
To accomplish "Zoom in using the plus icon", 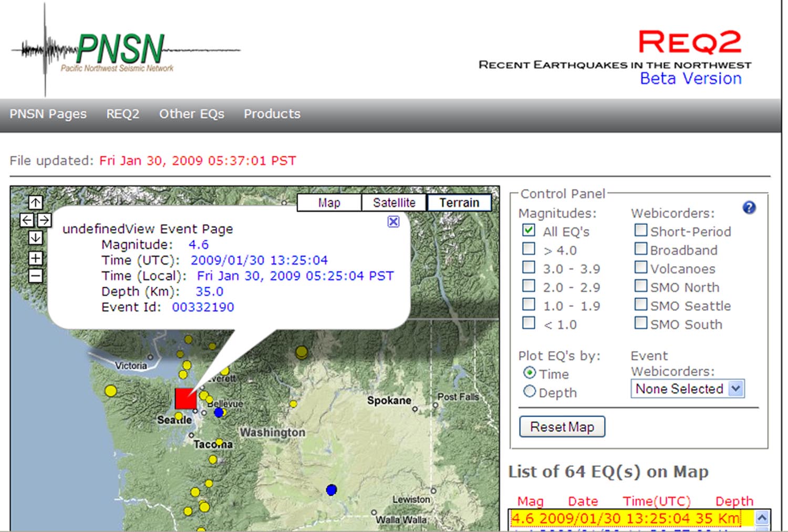I will [x=35, y=258].
